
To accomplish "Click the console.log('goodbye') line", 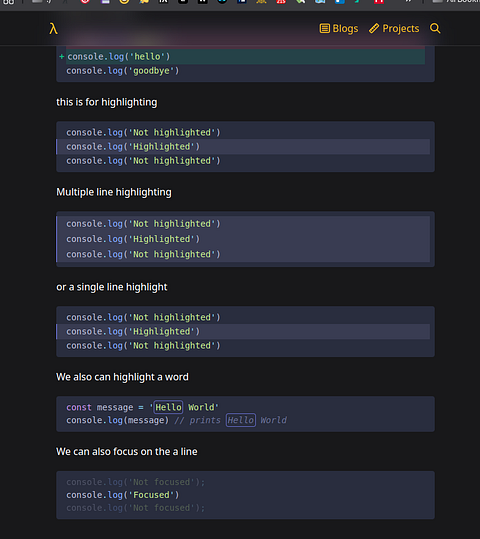I will click(123, 71).
